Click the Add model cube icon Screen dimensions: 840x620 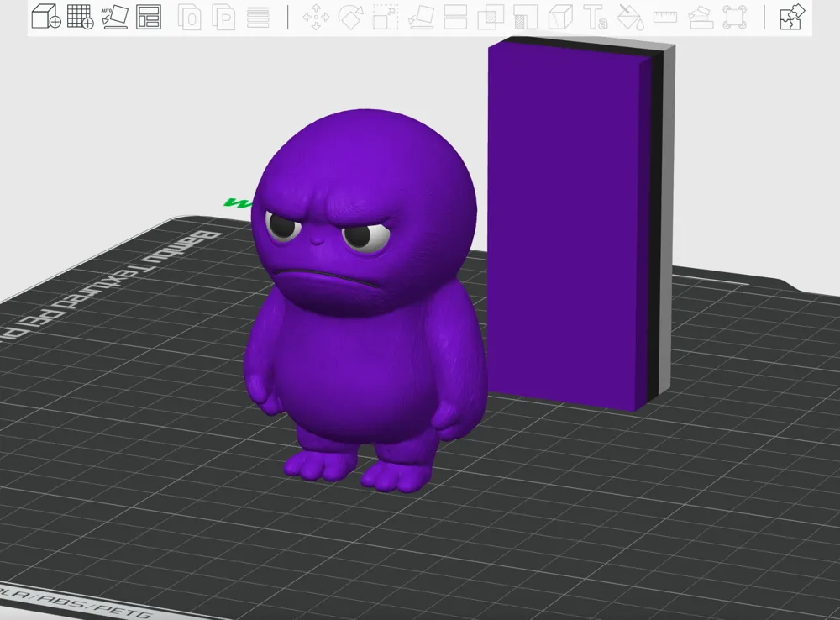coord(46,17)
